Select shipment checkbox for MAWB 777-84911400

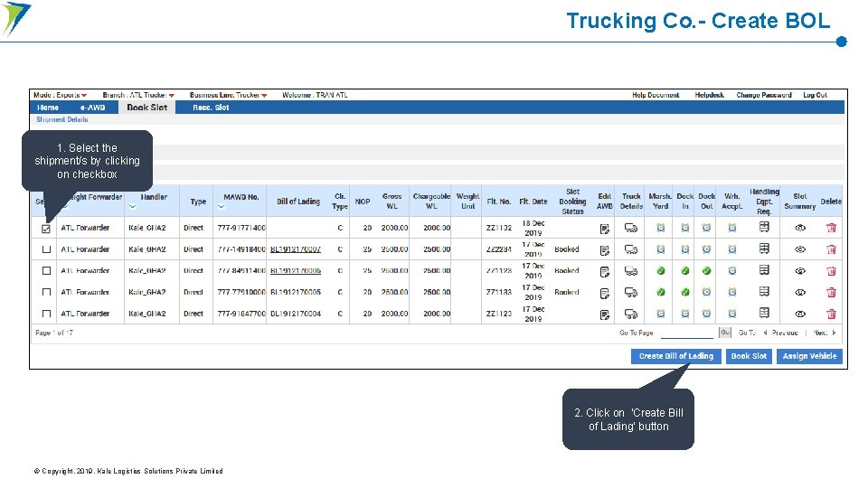46,270
